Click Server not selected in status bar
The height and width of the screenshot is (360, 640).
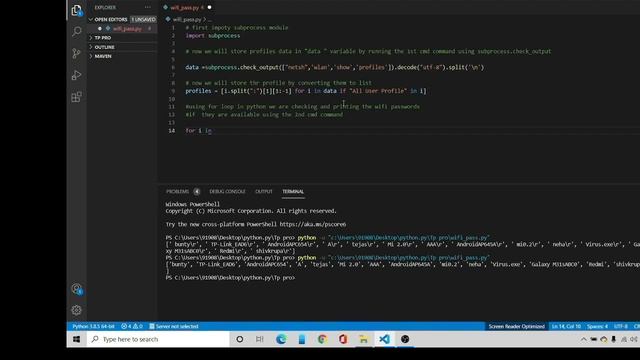point(174,326)
